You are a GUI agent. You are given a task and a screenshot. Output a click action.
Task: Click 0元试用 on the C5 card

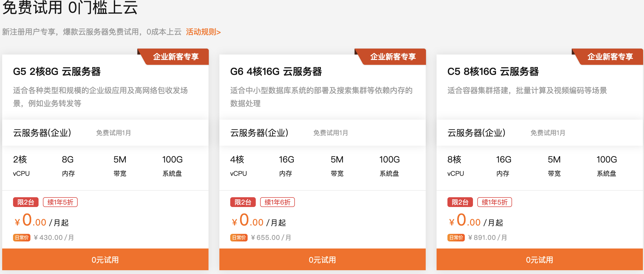pyautogui.click(x=539, y=260)
